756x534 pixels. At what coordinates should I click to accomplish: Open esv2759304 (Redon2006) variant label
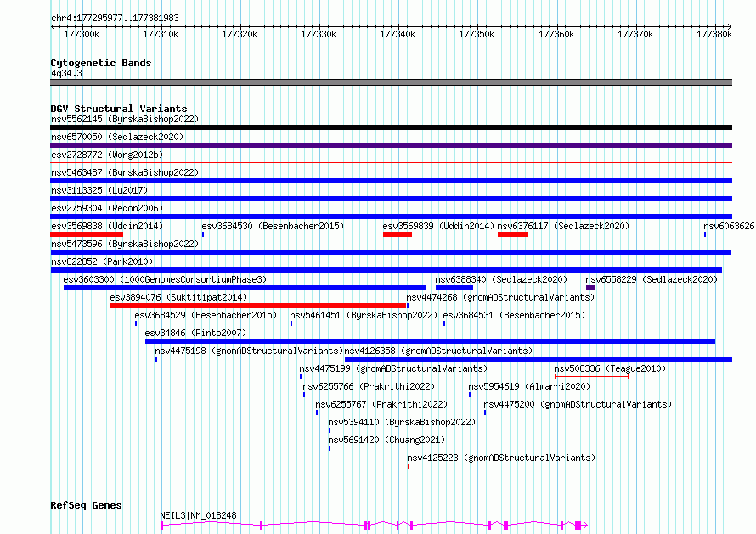coord(107,208)
